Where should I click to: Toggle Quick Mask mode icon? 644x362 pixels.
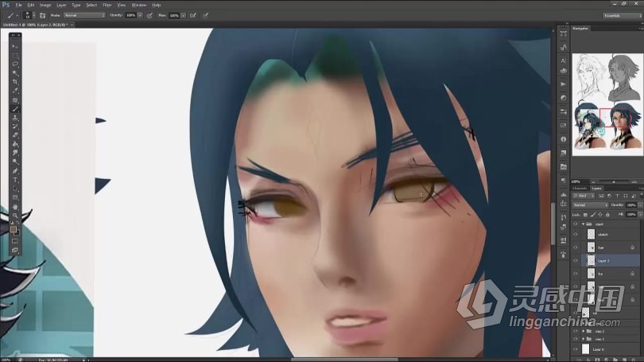point(15,241)
